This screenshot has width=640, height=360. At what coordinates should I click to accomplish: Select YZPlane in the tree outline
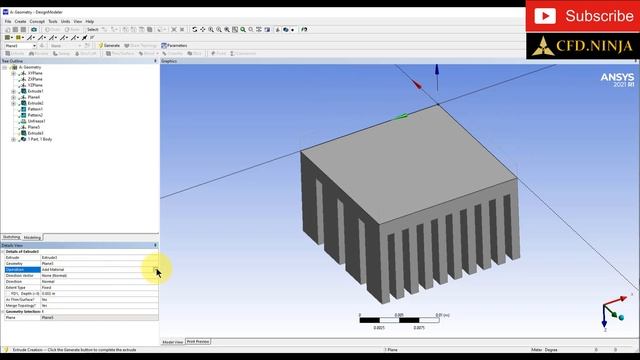point(35,85)
